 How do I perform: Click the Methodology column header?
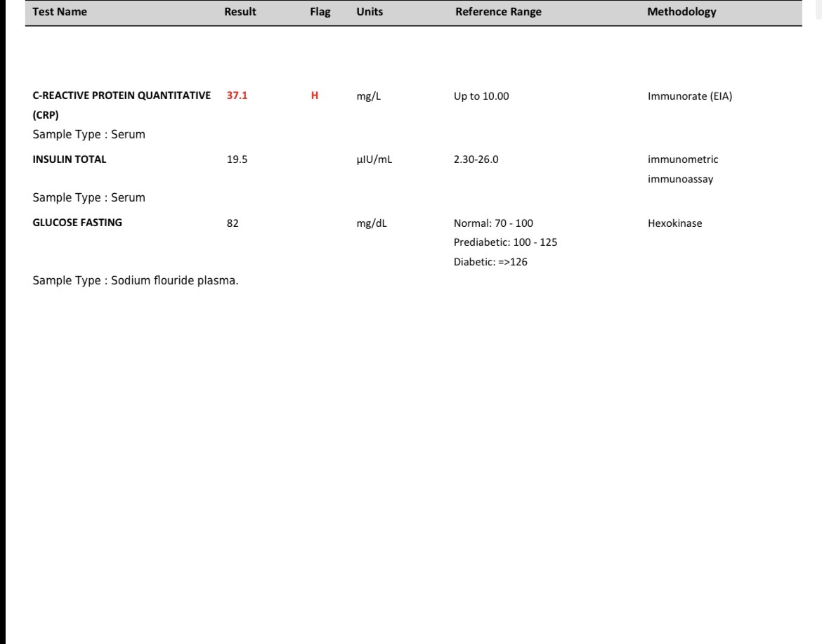coord(681,11)
